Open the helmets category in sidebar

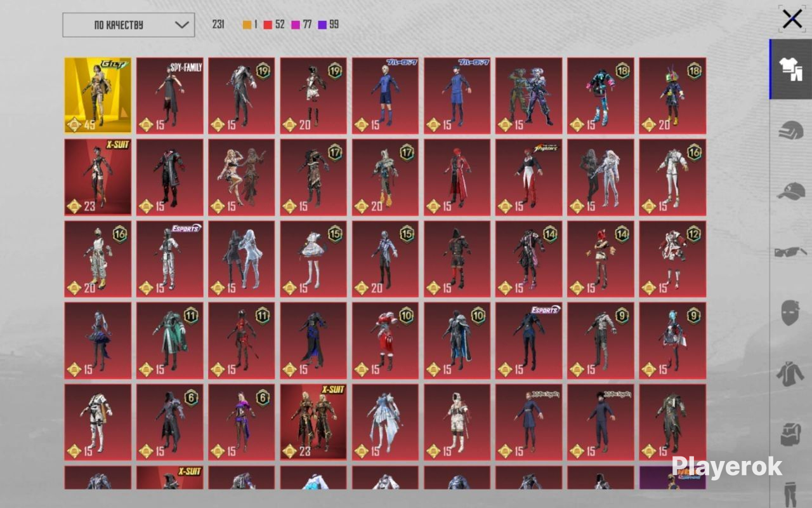[x=791, y=130]
